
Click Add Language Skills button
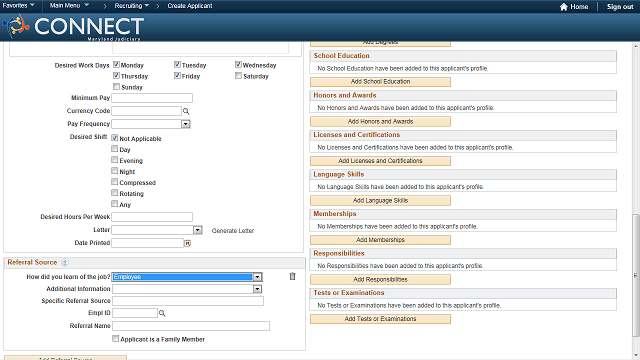380,200
